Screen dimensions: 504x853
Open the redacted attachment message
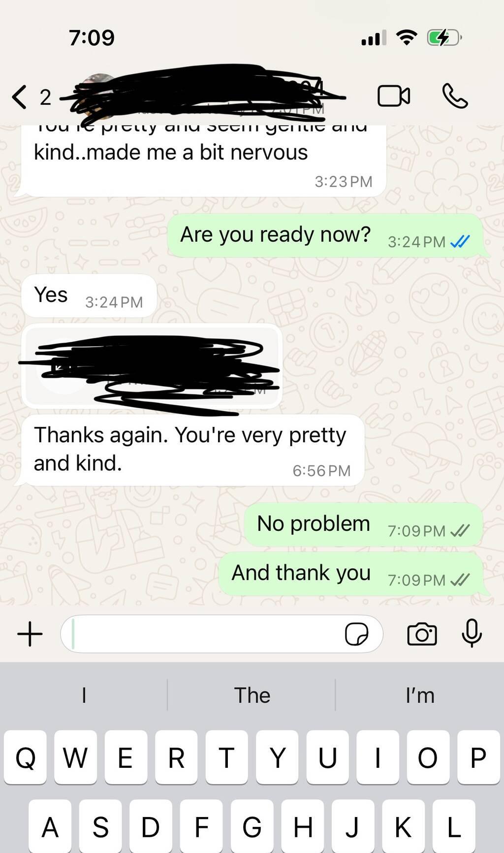[152, 366]
